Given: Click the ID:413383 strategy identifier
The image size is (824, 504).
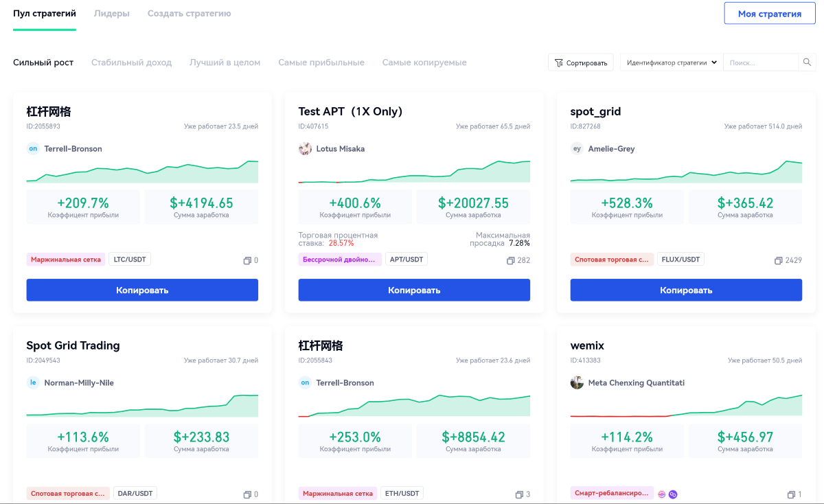Looking at the screenshot, I should [x=585, y=360].
